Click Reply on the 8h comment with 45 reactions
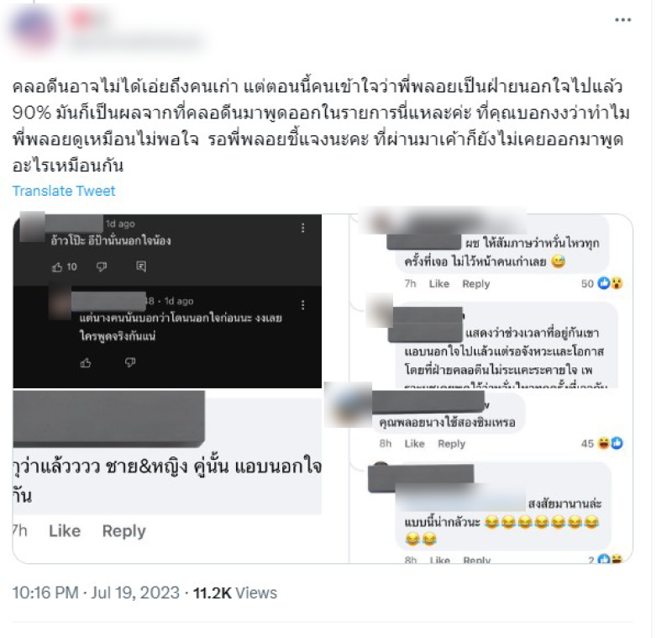The image size is (672, 638). (451, 444)
